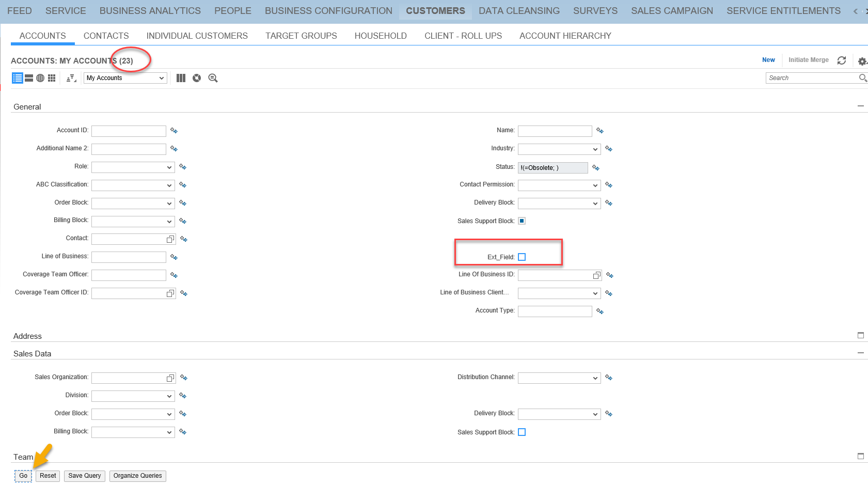Open filter options icon beside Additional Name 2
The height and width of the screenshot is (485, 868).
click(x=174, y=149)
